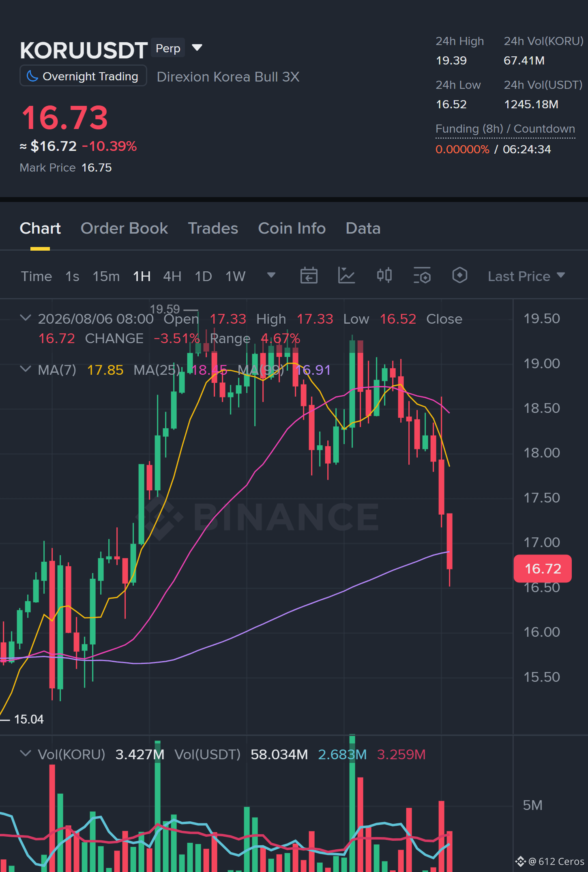
Task: Open the candlestick style icon
Action: (x=384, y=276)
